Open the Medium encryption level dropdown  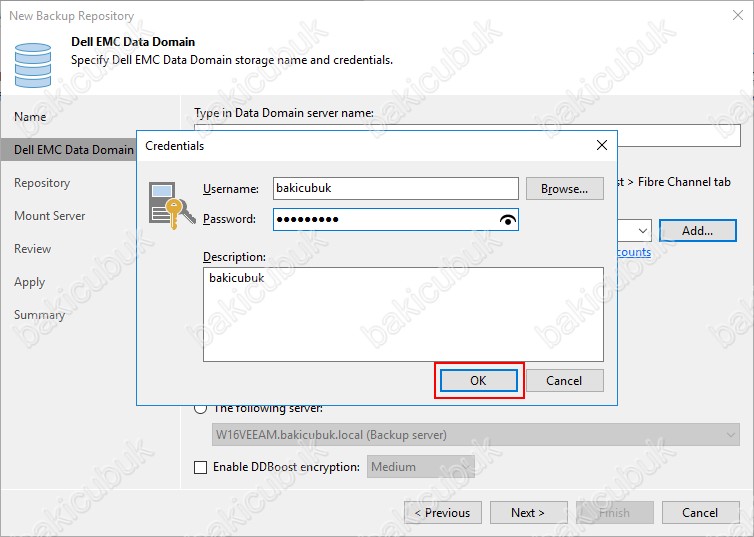[421, 467]
